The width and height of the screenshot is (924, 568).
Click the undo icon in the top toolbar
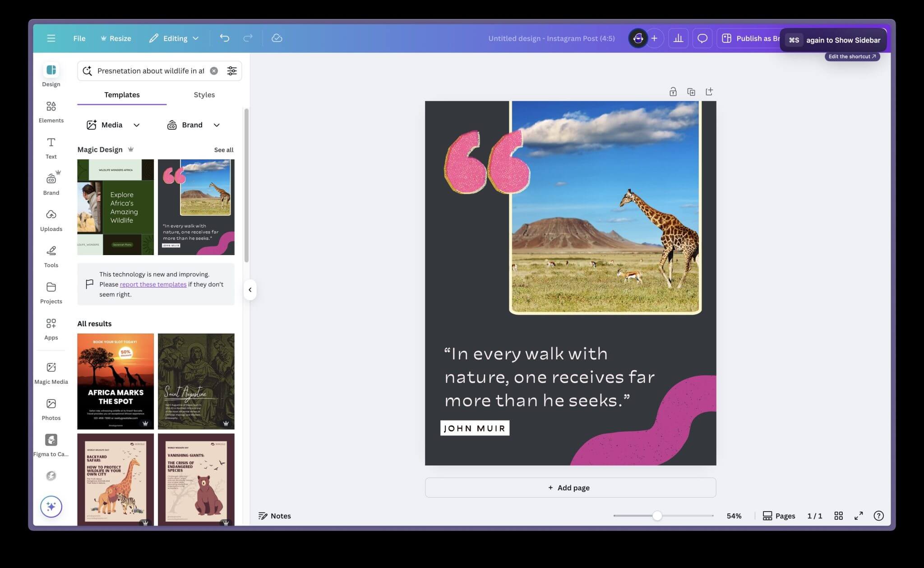click(x=225, y=38)
